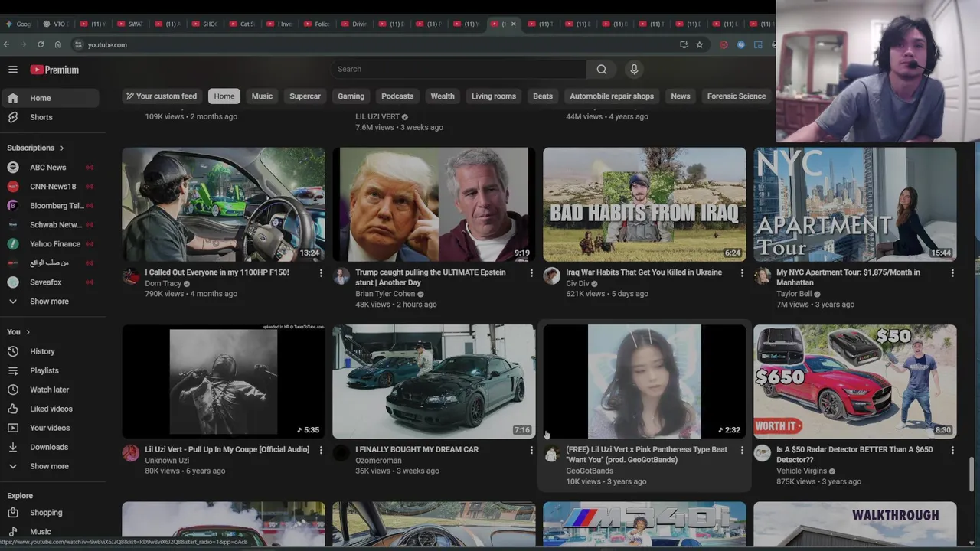
Task: Expand the You section Show more
Action: click(x=50, y=466)
